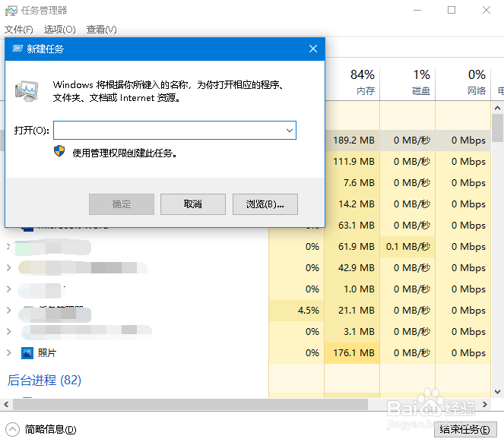
Task: Click 简略信息(D) to show fewer details
Action: 50,430
